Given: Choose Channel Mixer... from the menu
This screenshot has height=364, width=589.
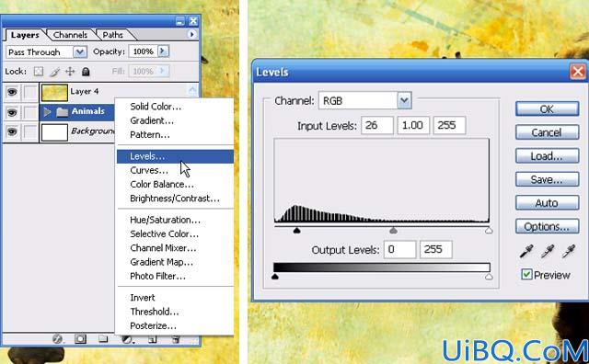Looking at the screenshot, I should [x=175, y=248].
